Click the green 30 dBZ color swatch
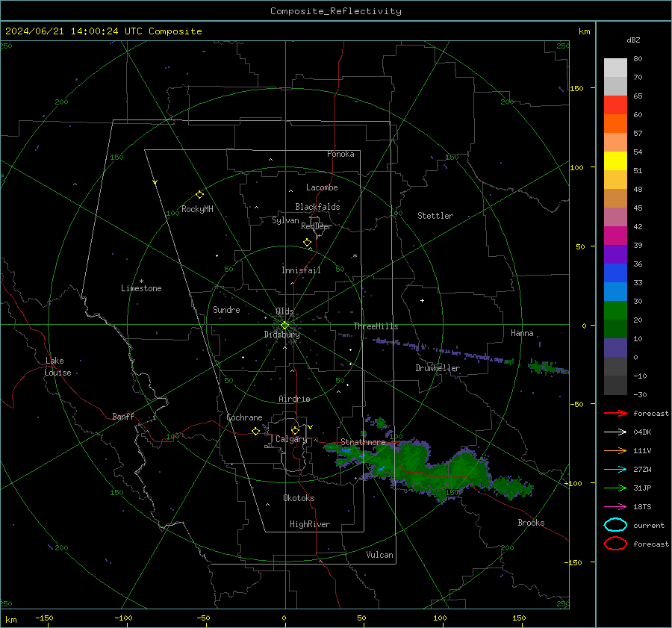This screenshot has height=628, width=672. click(615, 310)
